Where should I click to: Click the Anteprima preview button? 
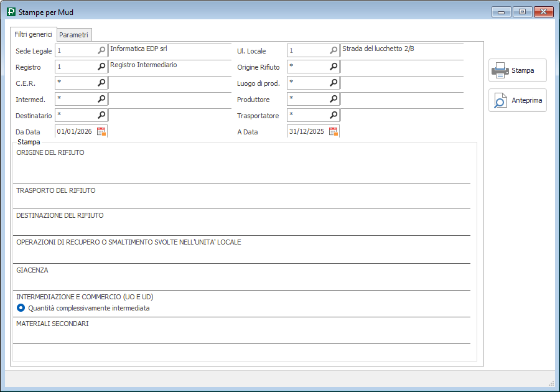tap(518, 100)
